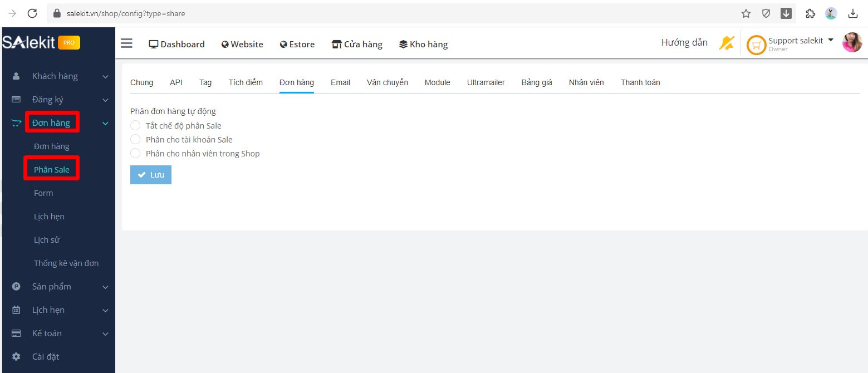The height and width of the screenshot is (373, 868).
Task: Reload the page with the refresh icon
Action: pos(32,13)
